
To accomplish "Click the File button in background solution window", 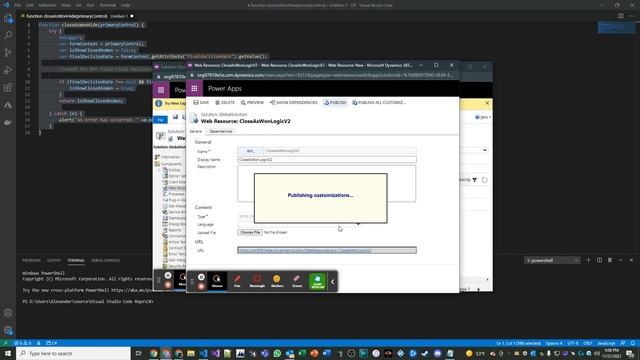I will (x=160, y=120).
